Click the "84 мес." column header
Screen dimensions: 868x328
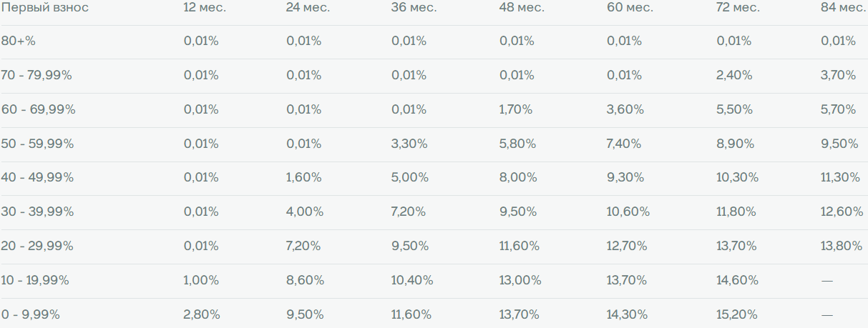843,7
